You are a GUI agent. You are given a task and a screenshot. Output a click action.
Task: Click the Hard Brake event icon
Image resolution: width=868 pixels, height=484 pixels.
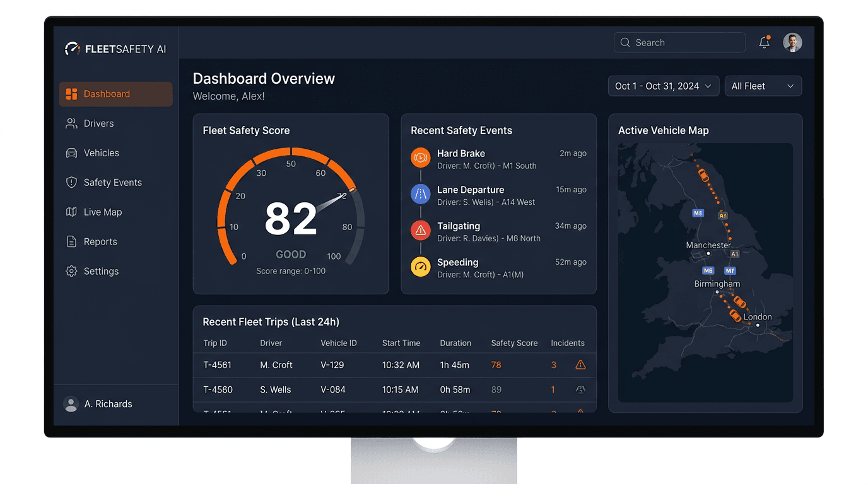pos(421,158)
